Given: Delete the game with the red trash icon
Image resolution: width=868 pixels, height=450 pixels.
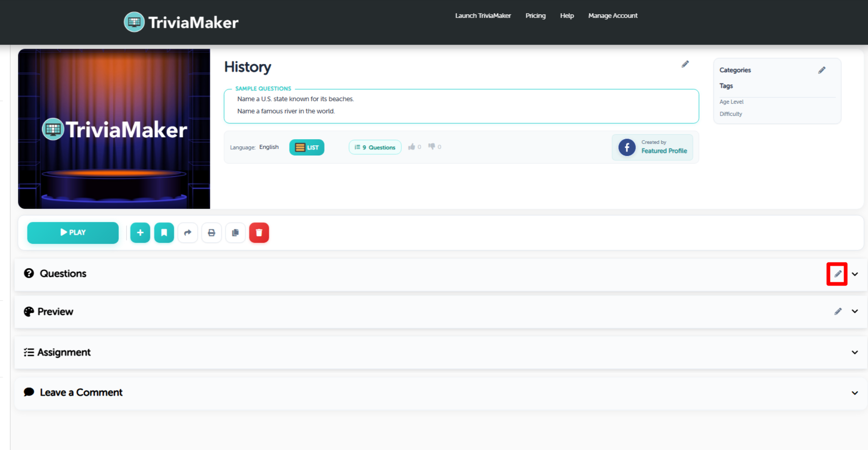Looking at the screenshot, I should tap(259, 233).
